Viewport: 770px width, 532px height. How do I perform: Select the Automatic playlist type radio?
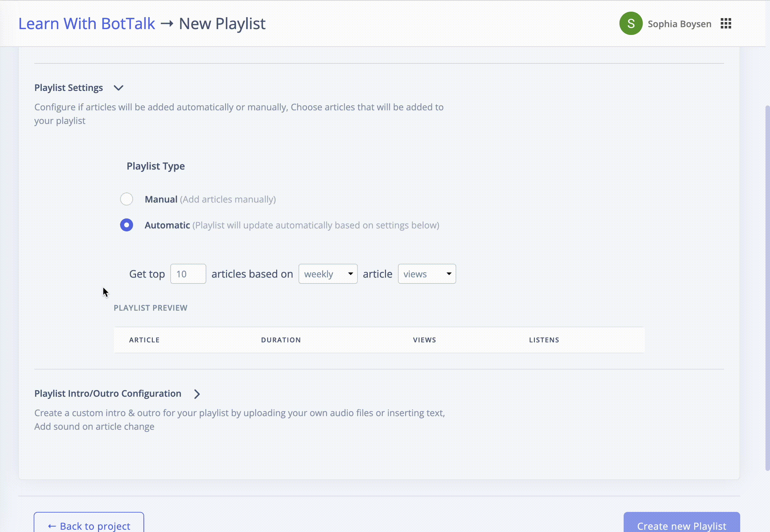(126, 225)
